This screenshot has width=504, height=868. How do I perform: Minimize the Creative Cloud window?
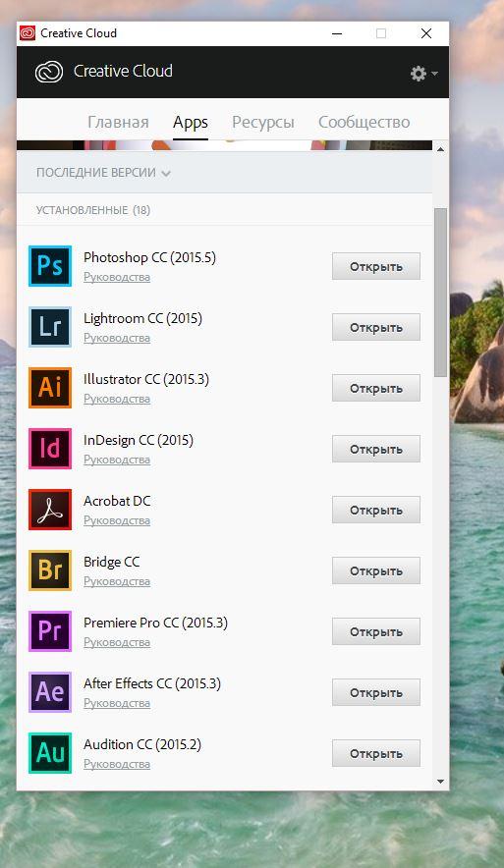[x=337, y=33]
